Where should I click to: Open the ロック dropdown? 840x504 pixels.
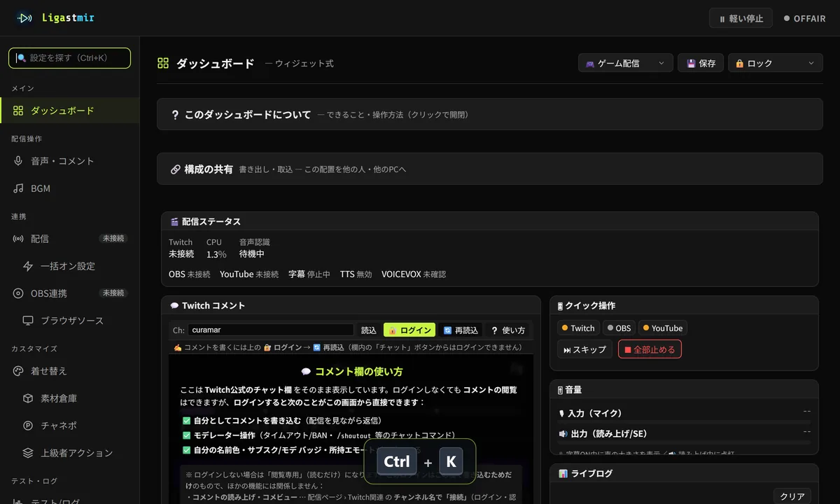[x=776, y=63]
